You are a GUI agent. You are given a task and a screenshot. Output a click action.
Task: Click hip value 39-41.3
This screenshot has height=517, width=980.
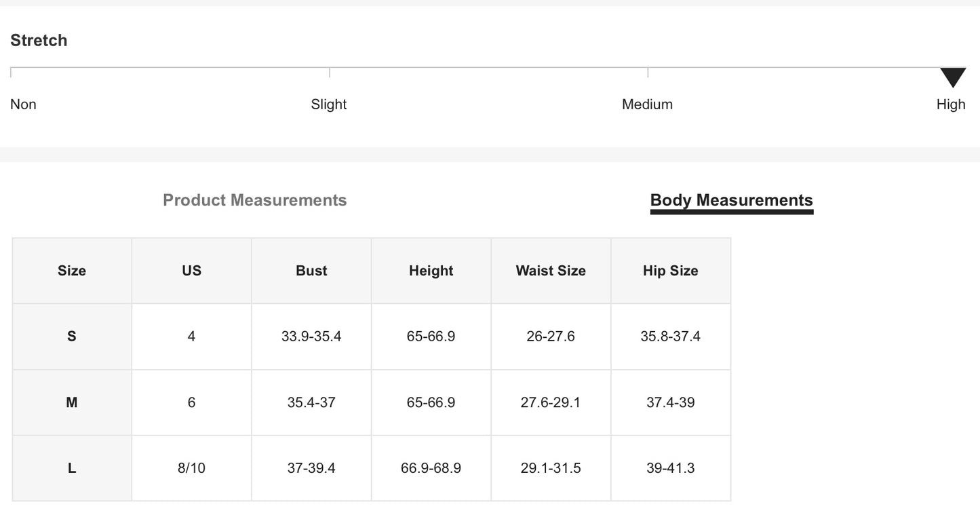coord(670,468)
